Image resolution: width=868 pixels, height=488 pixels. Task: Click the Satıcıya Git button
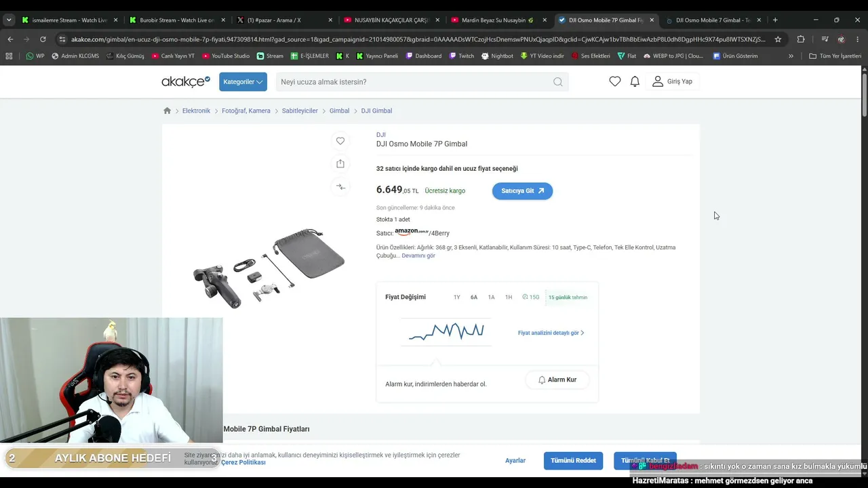522,191
